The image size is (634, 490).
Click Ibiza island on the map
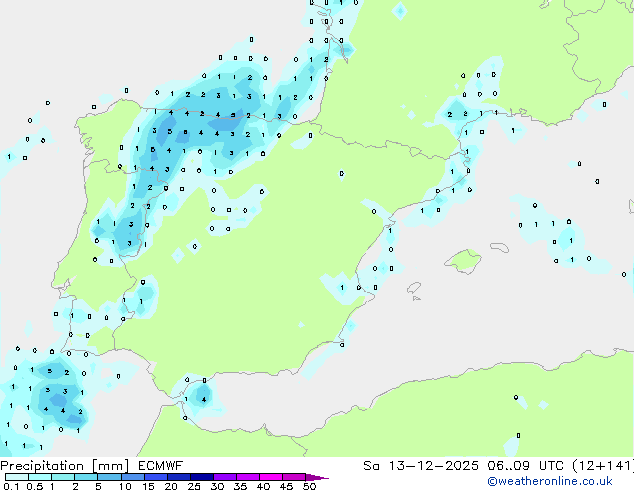(x=414, y=288)
